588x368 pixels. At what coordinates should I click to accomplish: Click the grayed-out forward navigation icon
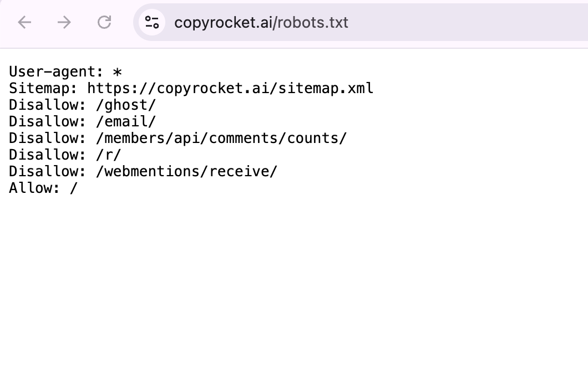64,22
